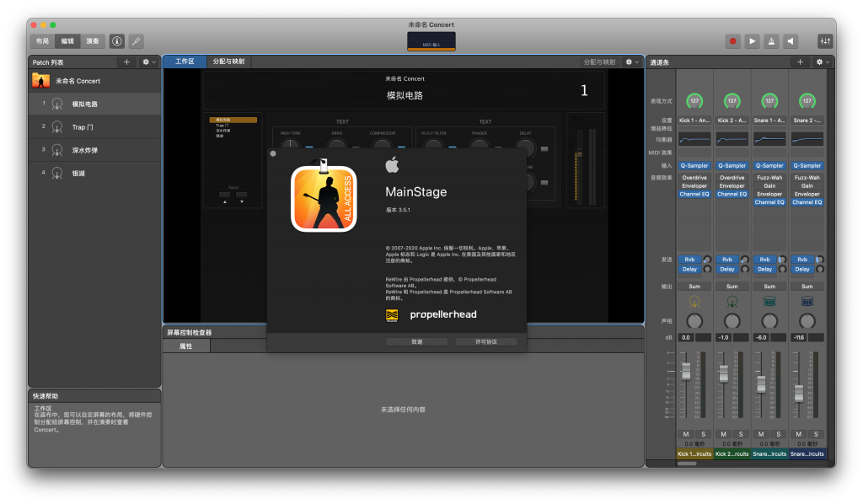Mute the Kick 2 channel strip
The image size is (863, 504).
tap(723, 434)
